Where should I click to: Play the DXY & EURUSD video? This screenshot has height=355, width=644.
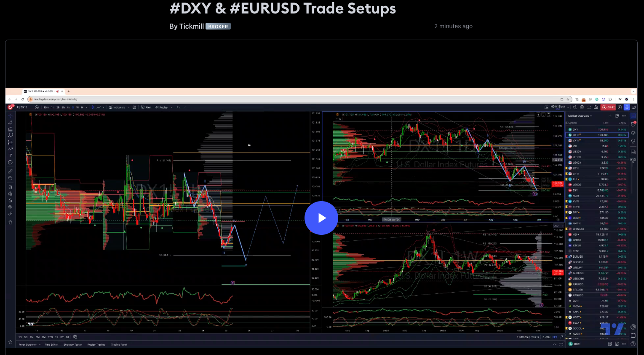coord(321,218)
